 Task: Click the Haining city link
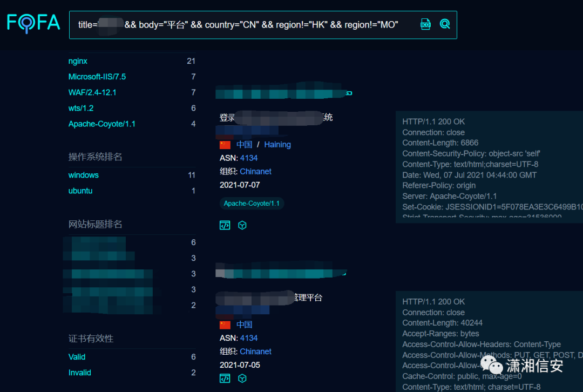pyautogui.click(x=277, y=145)
